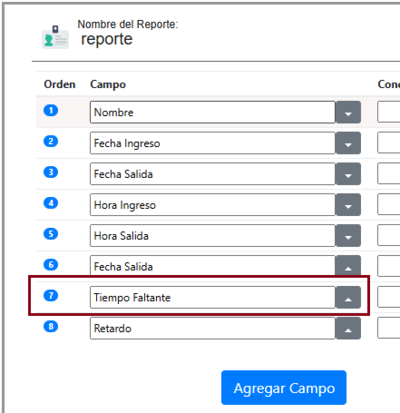Click the condition box in the Tiempo Faltante row

389,297
